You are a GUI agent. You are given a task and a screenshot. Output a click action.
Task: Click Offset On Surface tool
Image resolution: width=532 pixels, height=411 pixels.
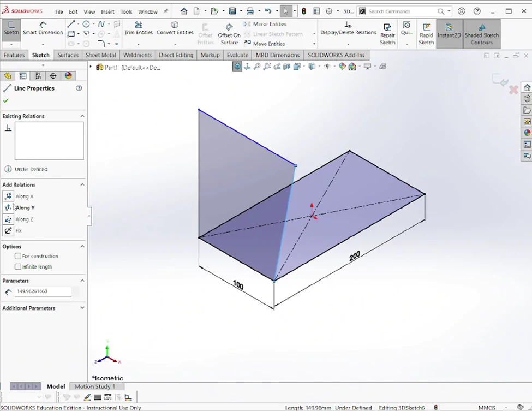coord(229,34)
